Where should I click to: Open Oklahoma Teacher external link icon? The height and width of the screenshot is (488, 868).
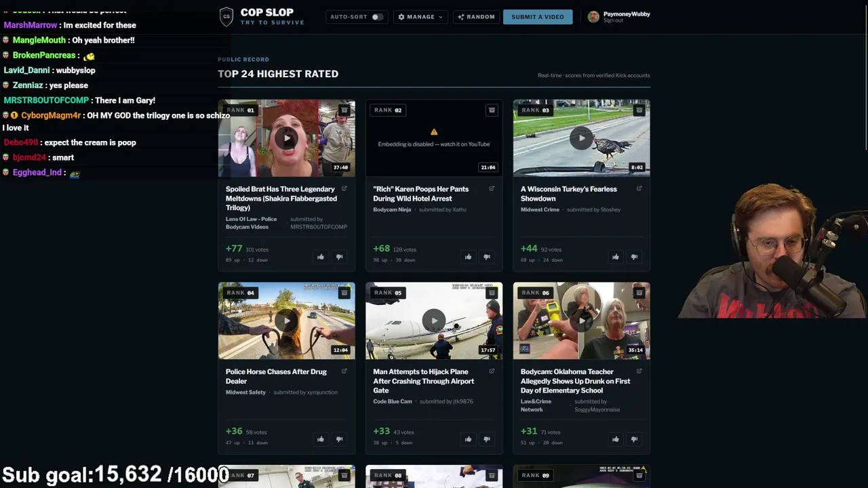point(639,371)
